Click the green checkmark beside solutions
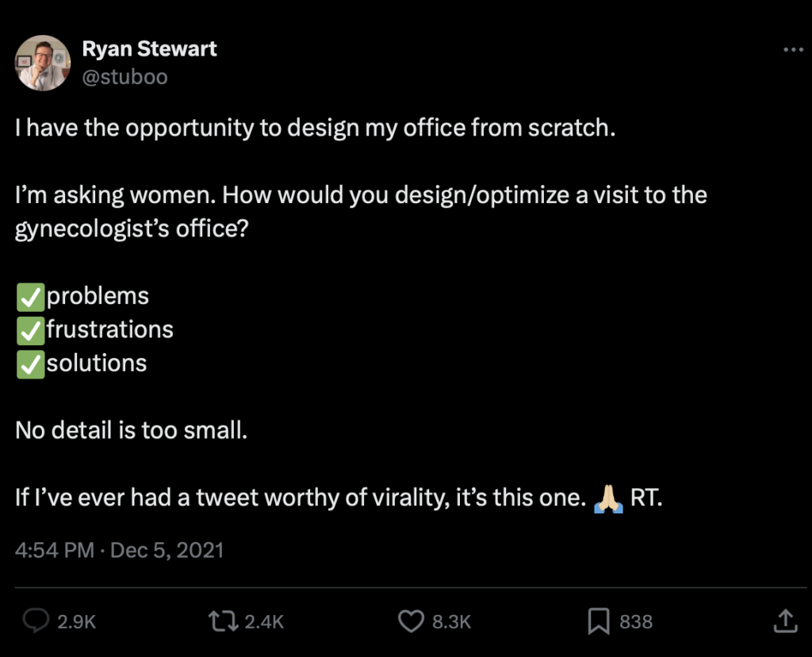Screen dimensions: 812x657 click(29, 364)
